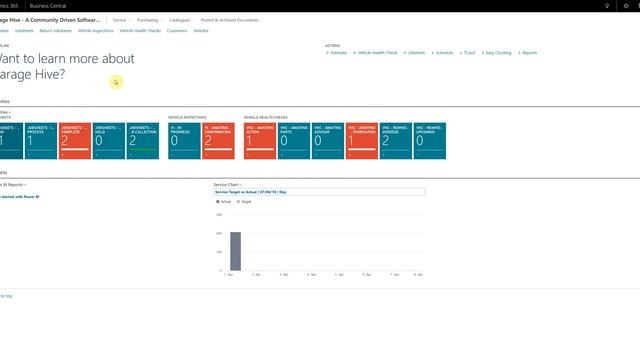Viewport: 640px width, 360px height.
Task: Open Vehicle Inspections list
Action: 96,31
